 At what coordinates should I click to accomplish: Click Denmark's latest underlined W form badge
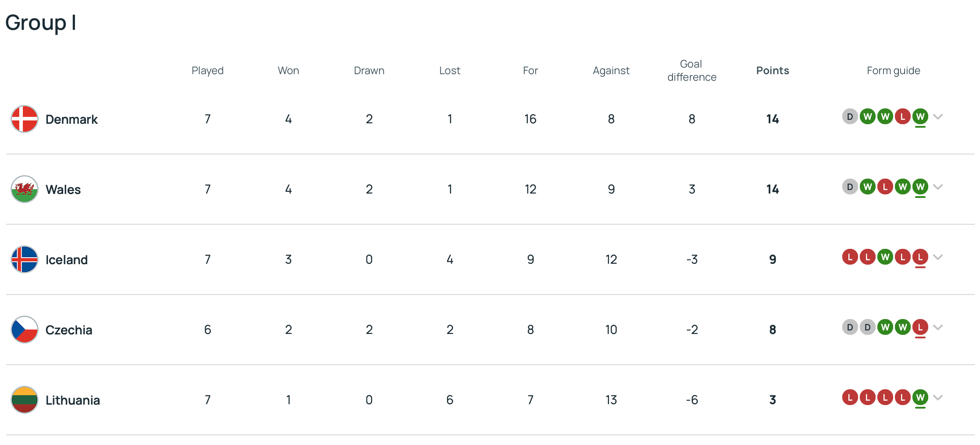click(920, 117)
